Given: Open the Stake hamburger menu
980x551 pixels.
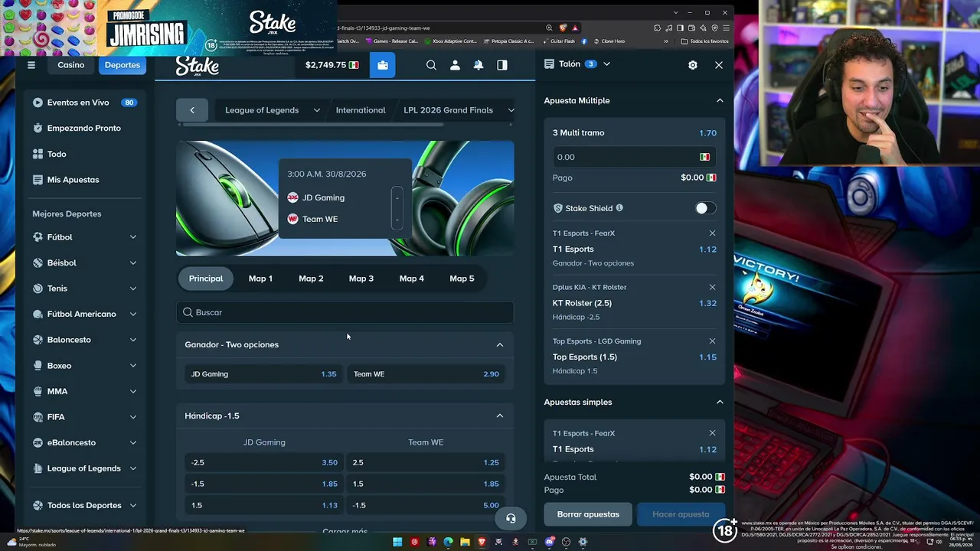Looking at the screenshot, I should (31, 65).
